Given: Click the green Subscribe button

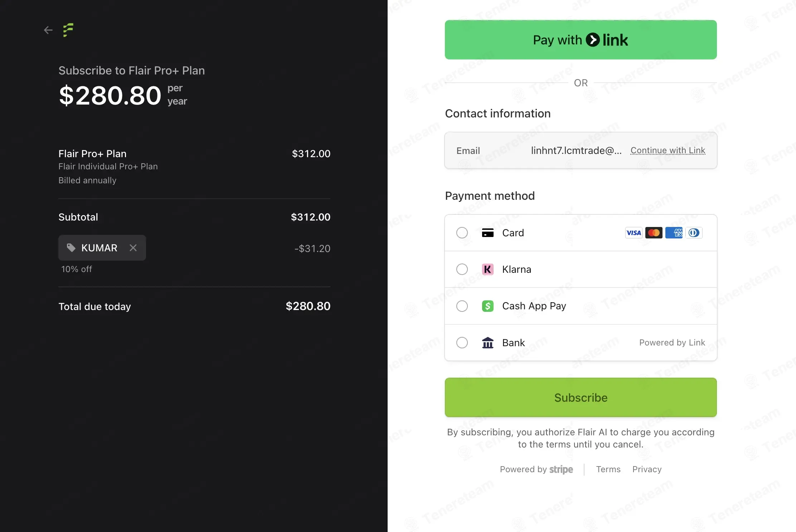Looking at the screenshot, I should pyautogui.click(x=581, y=397).
